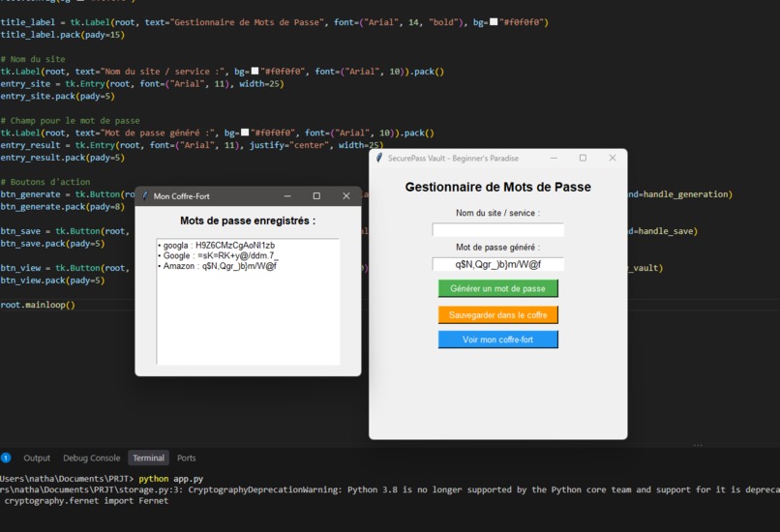The image size is (780, 532).
Task: Close the Mon Coffre-Fort window
Action: click(x=346, y=196)
